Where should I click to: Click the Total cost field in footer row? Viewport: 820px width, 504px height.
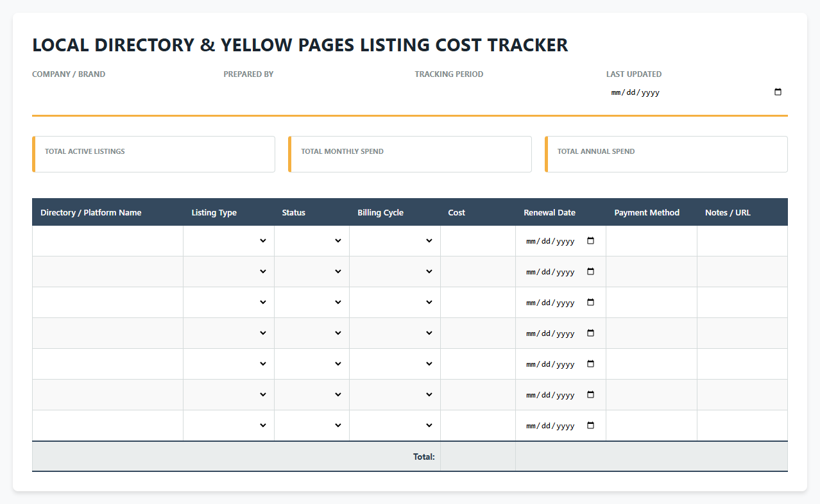(x=478, y=457)
